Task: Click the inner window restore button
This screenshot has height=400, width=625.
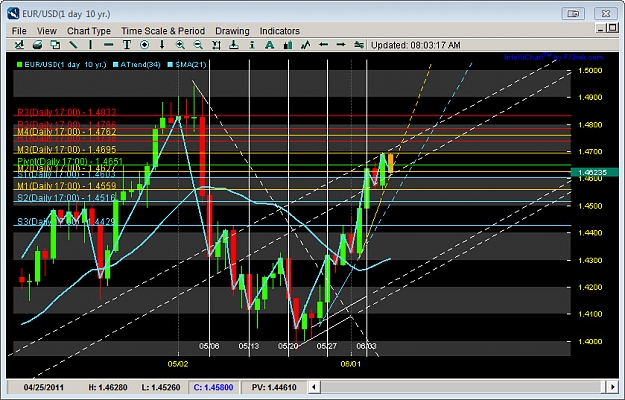Action: point(612,28)
